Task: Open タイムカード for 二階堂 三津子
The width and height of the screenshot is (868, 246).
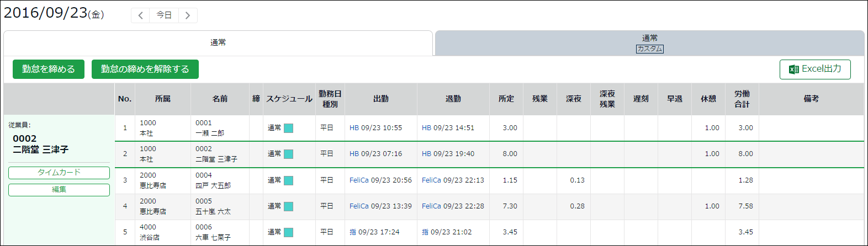Action: [59, 173]
